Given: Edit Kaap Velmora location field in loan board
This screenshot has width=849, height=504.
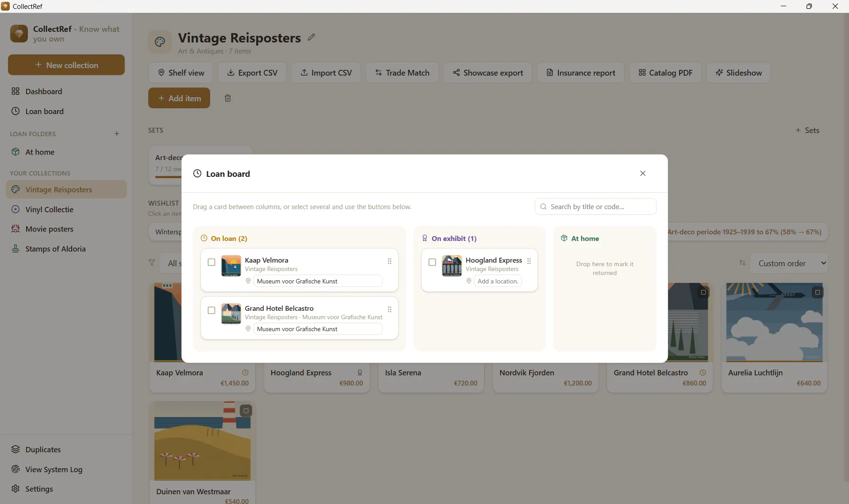Looking at the screenshot, I should pos(318,281).
